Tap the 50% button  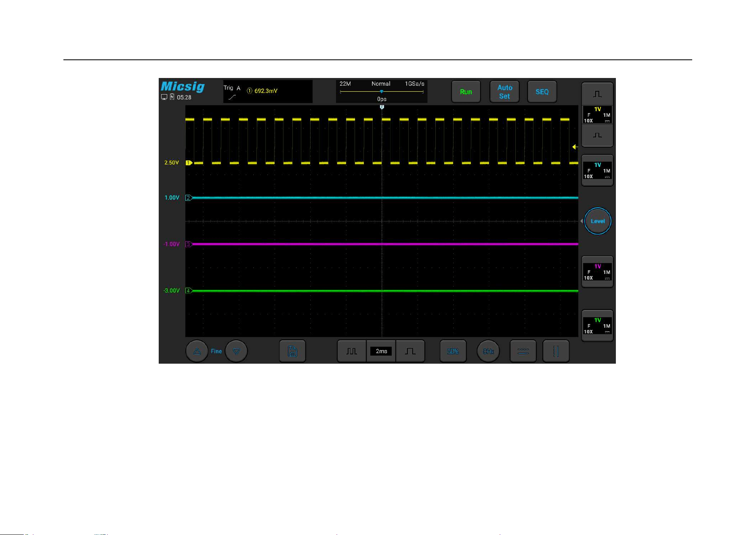point(453,351)
